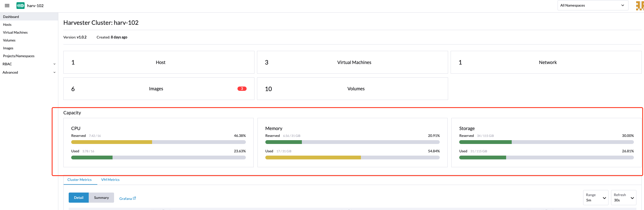Go to Hosts in the sidebar
644x210 pixels.
tap(29, 25)
